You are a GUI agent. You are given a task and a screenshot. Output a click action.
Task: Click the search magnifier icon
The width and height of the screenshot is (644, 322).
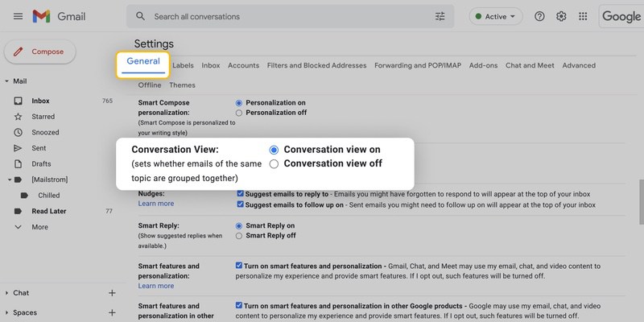140,16
